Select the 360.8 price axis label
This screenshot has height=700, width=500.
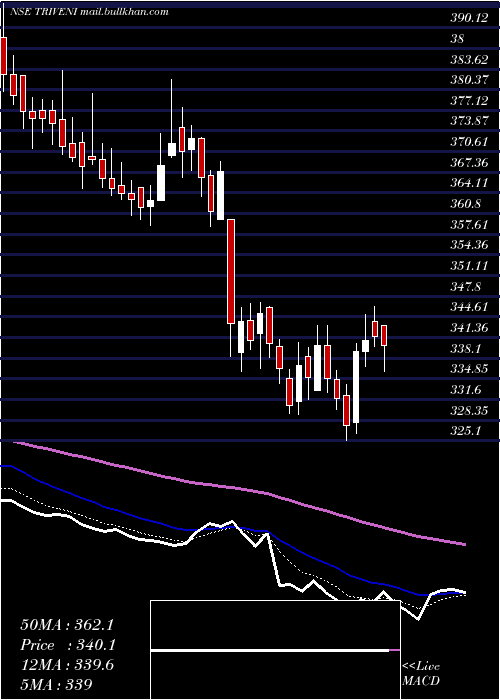pos(466,204)
